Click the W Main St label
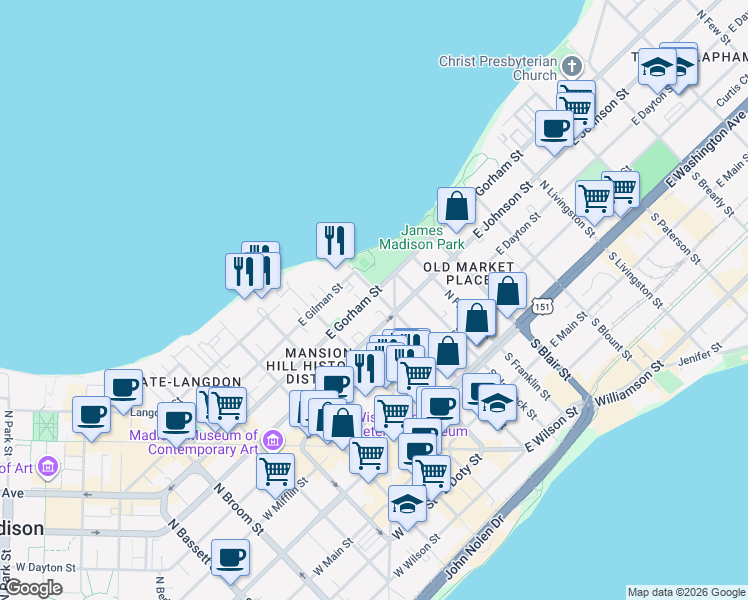The height and width of the screenshot is (600, 748). point(333,557)
